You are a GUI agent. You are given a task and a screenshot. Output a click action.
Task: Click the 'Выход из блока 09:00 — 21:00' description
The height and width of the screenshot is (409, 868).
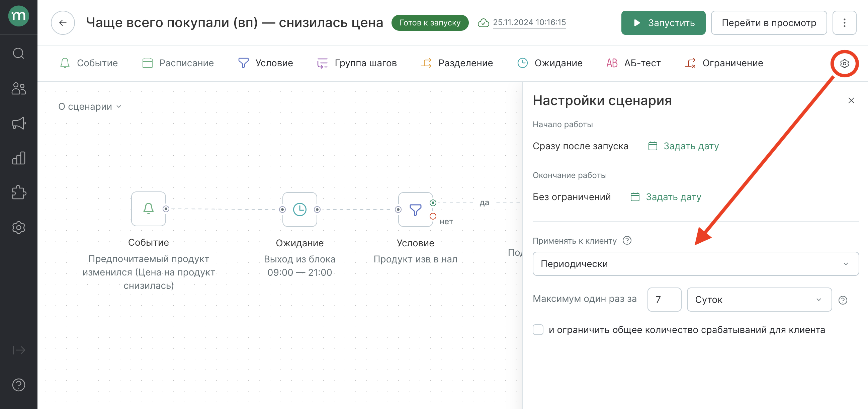click(299, 265)
